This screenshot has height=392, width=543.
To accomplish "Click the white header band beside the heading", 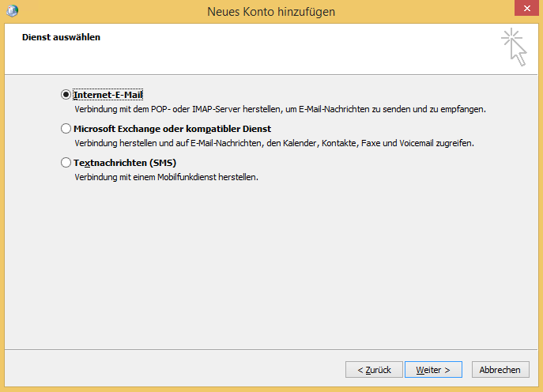I will click(300, 47).
